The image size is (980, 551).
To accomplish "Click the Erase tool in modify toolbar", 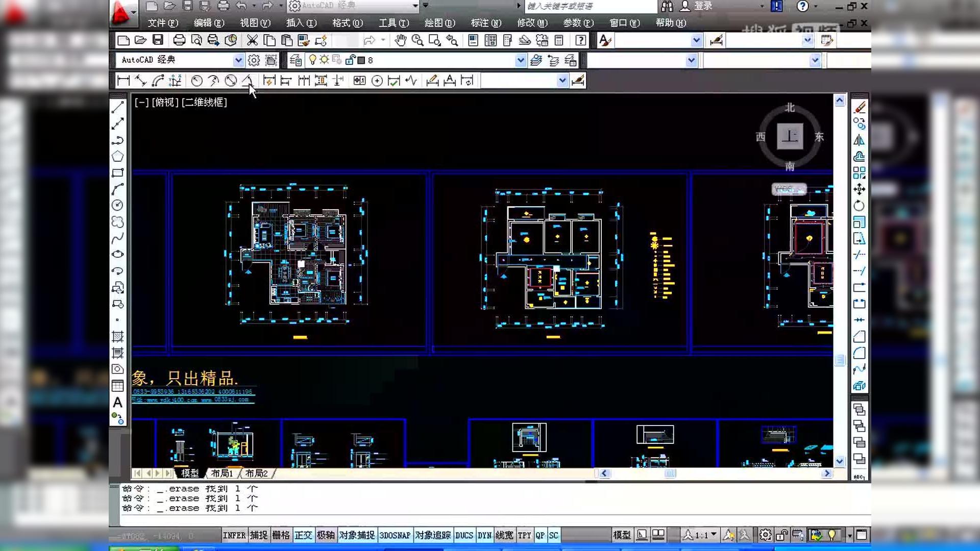I will pos(860,107).
